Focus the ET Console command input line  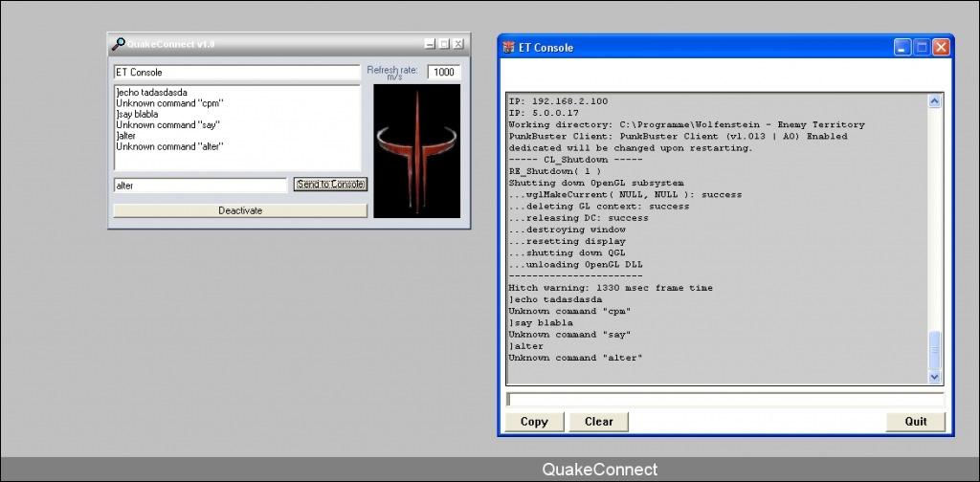pyautogui.click(x=724, y=399)
